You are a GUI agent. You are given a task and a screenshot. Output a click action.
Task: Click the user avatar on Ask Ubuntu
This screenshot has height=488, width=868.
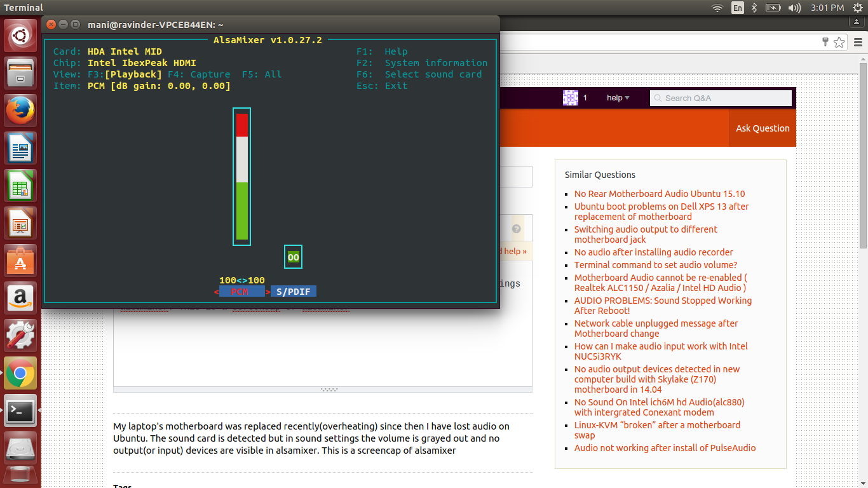pos(571,98)
